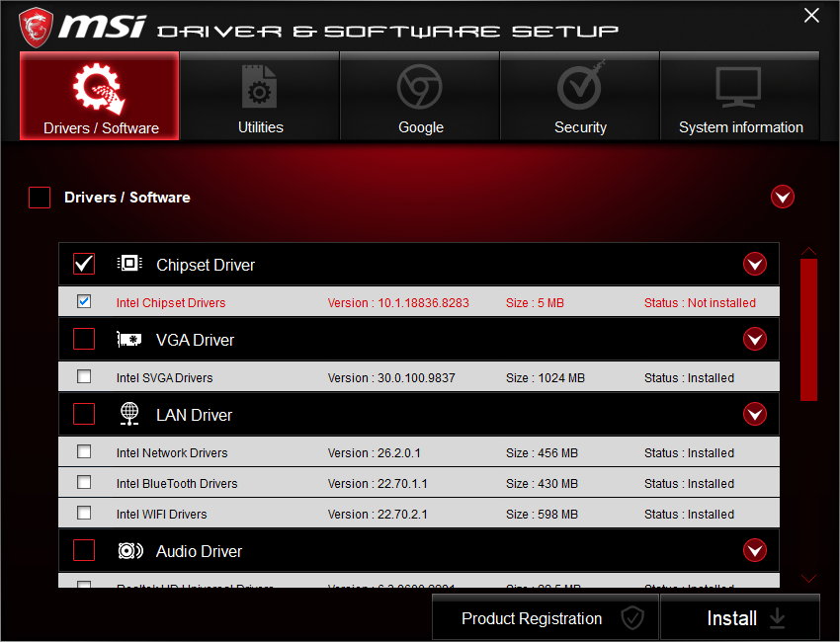Click the Google icon
This screenshot has height=642, width=840.
click(x=420, y=87)
